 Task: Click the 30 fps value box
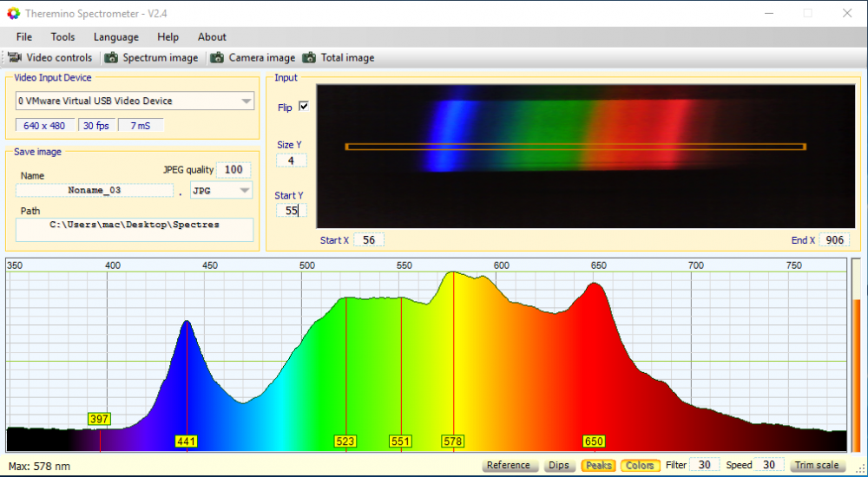tap(96, 126)
